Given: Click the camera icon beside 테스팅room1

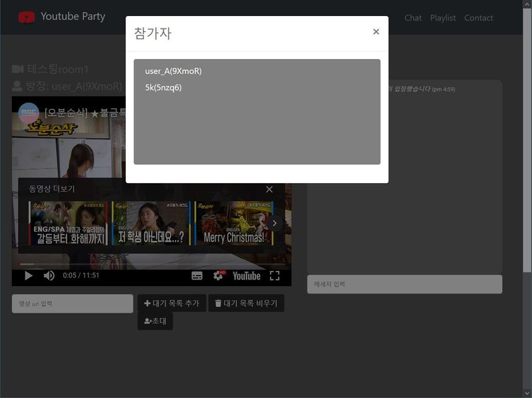Looking at the screenshot, I should (x=18, y=68).
